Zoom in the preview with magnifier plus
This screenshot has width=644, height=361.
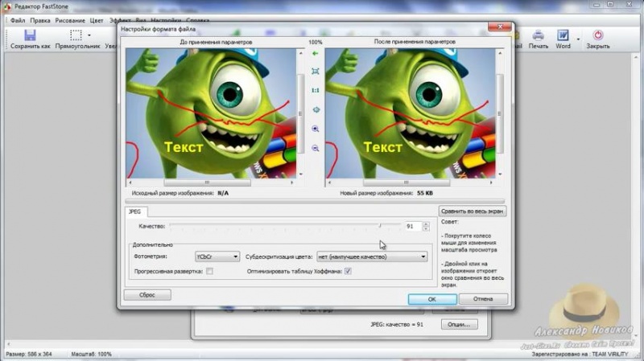pos(315,129)
